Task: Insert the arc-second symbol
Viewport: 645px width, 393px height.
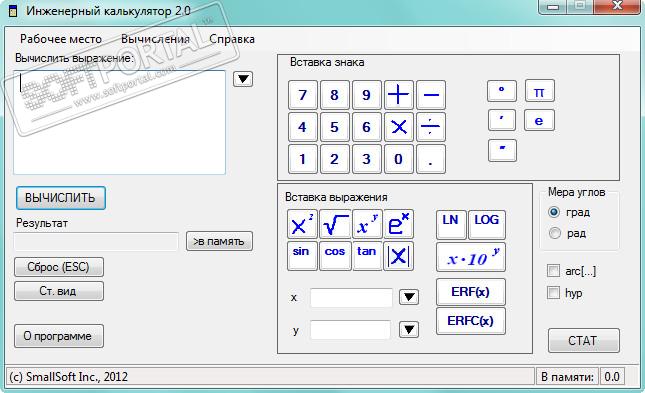Action: (502, 151)
